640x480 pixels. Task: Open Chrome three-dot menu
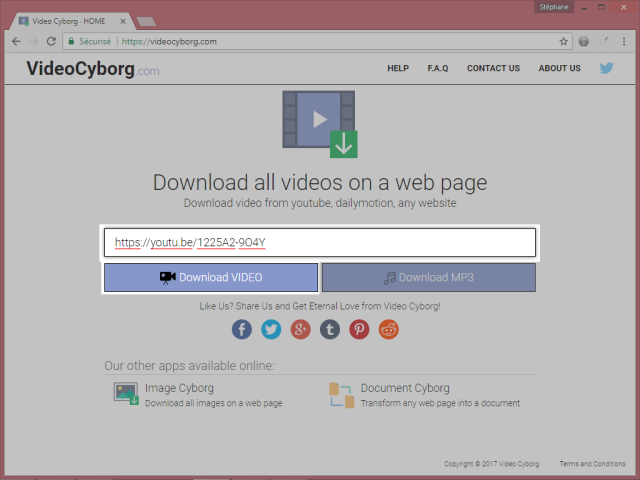coord(624,41)
